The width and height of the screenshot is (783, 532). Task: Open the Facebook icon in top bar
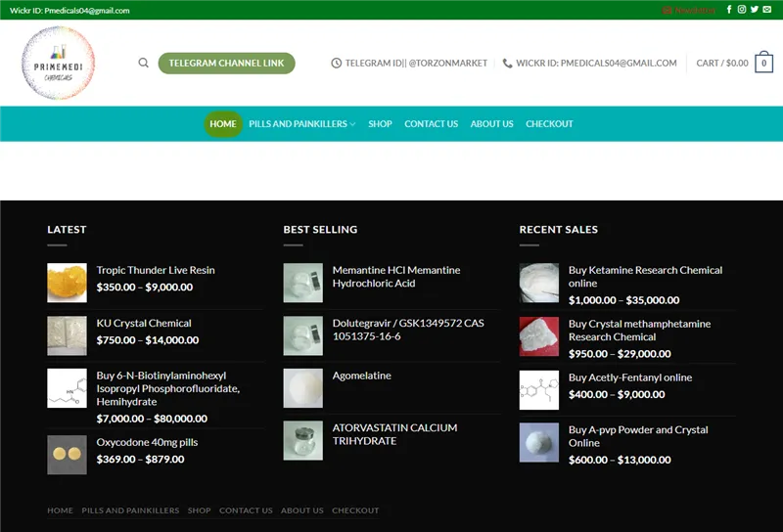point(729,10)
